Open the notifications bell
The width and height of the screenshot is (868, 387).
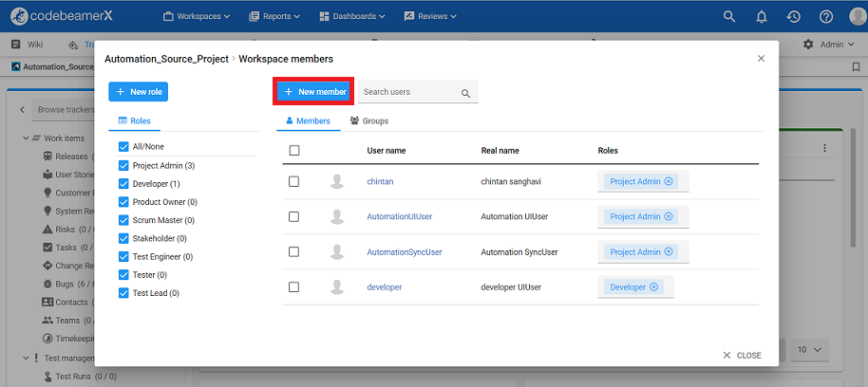pos(762,16)
